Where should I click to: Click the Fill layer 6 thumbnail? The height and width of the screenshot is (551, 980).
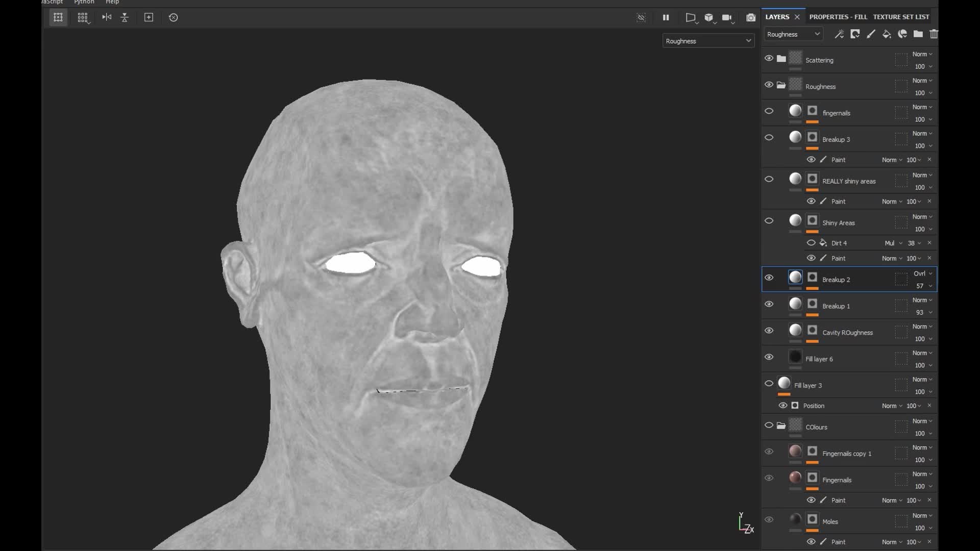point(795,357)
